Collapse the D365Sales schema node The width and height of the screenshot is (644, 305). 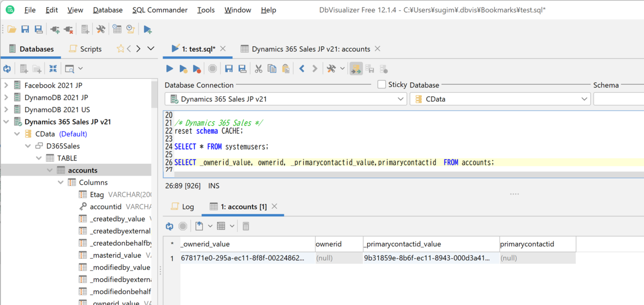[28, 146]
